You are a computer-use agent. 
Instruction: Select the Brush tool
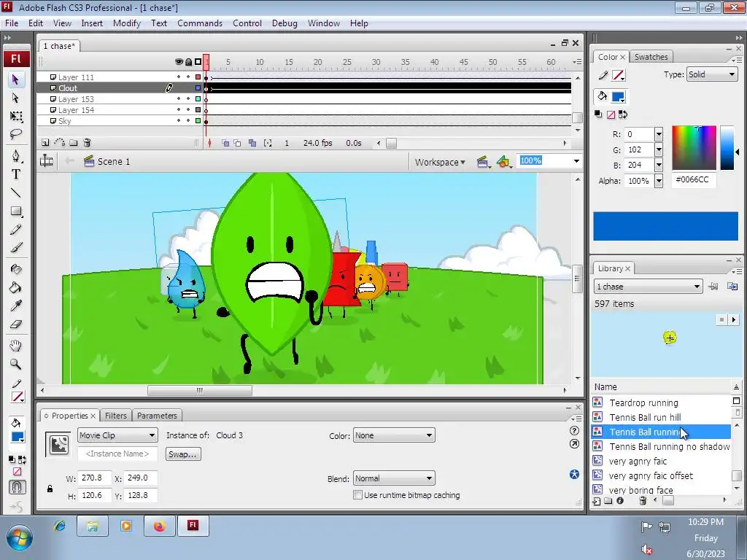16,248
